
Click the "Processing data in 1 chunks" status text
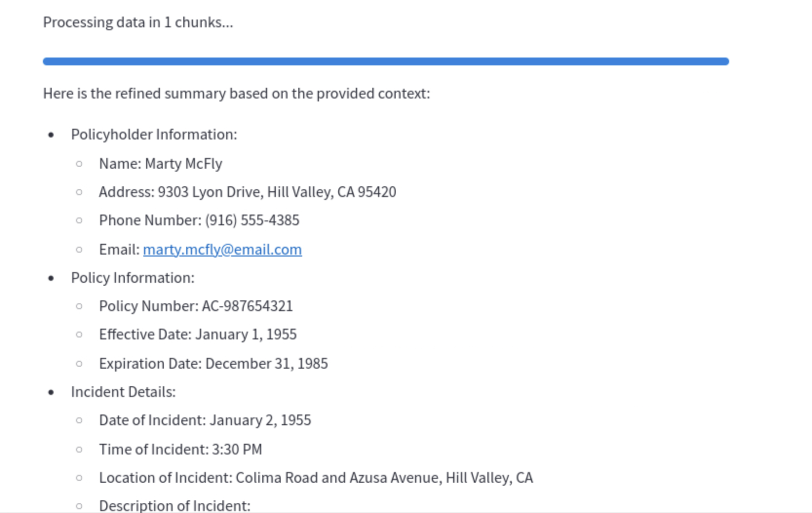(138, 22)
